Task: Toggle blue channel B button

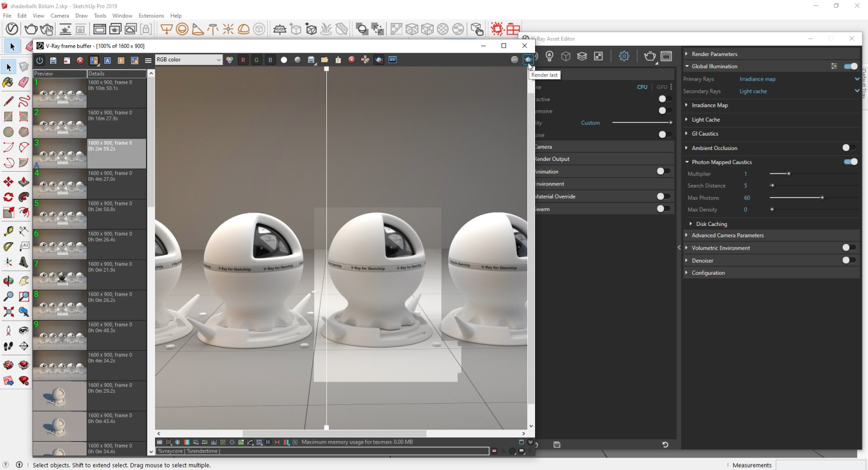Action: tap(270, 60)
